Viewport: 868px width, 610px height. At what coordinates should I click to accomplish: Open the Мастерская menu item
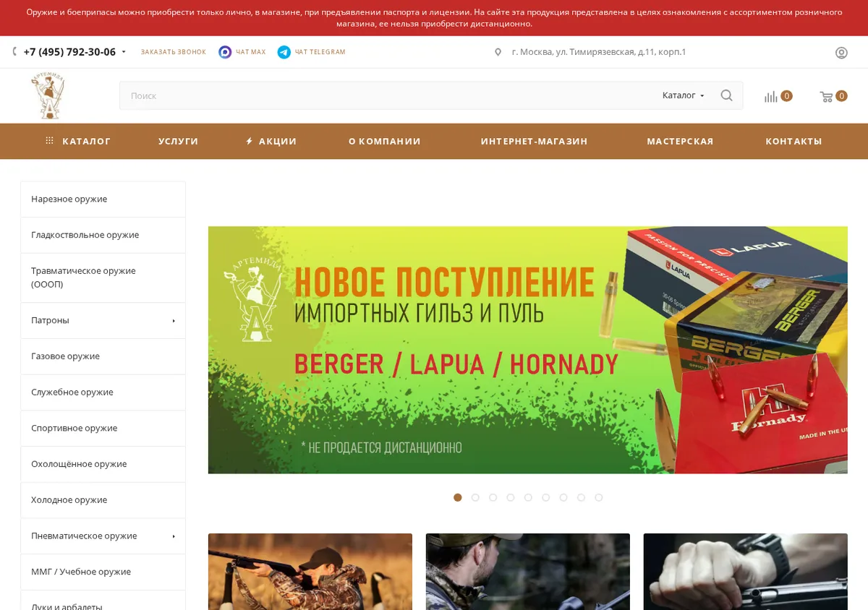[680, 141]
